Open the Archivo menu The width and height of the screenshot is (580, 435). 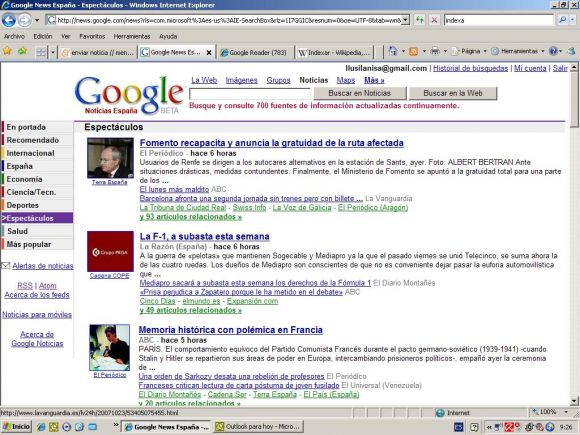[14, 36]
